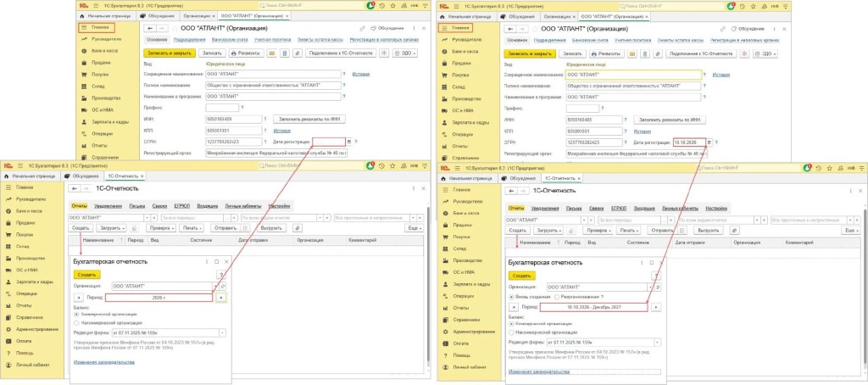Image resolution: width=868 pixels, height=385 pixels.
Task: Open Продажи in right 1С-Отчетность window sidebar
Action: (462, 225)
